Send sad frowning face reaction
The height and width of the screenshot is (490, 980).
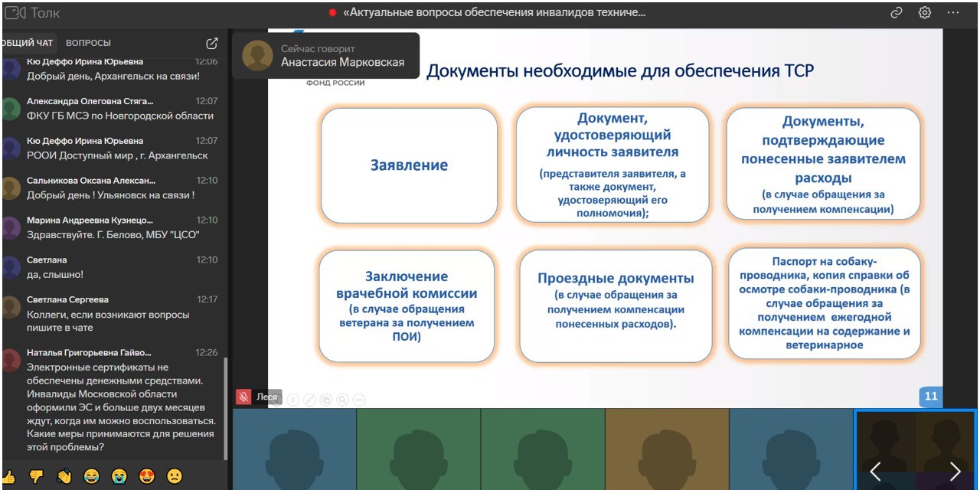pyautogui.click(x=175, y=476)
